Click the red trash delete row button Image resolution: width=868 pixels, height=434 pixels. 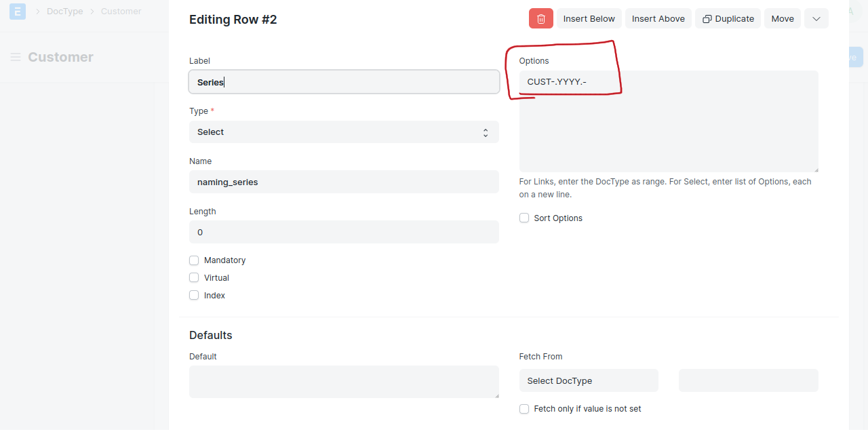click(x=540, y=19)
